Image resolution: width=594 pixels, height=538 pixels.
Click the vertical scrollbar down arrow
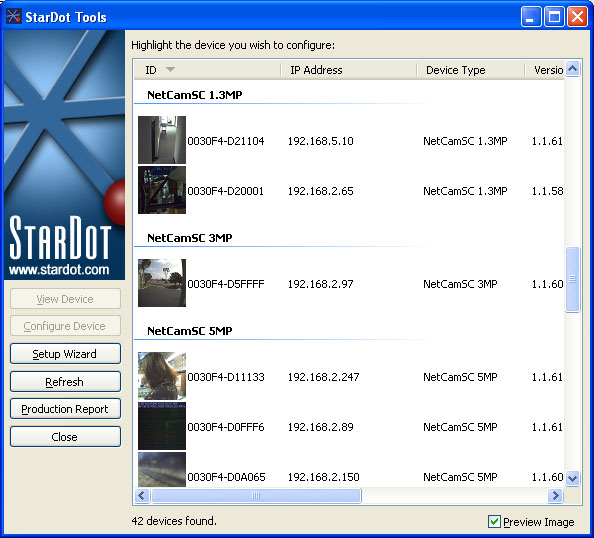click(x=572, y=478)
